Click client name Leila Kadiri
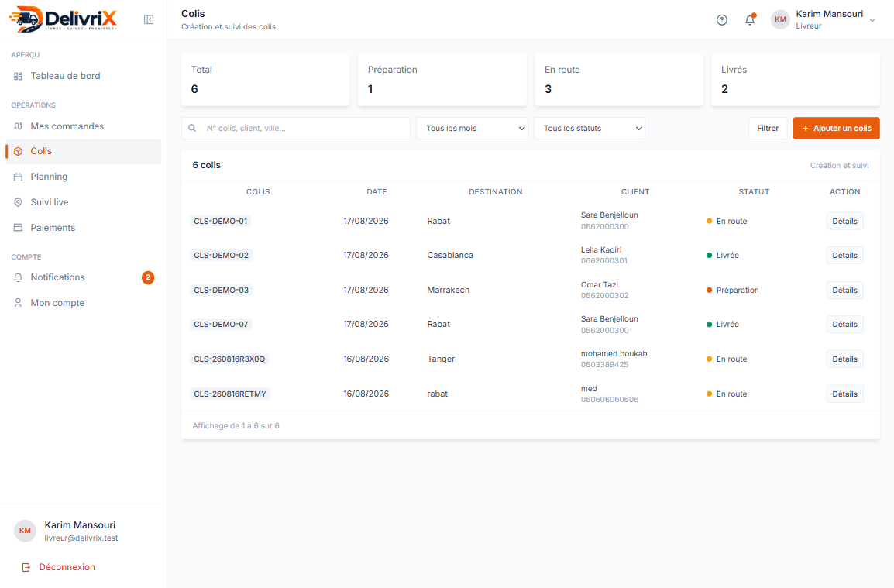 click(601, 249)
